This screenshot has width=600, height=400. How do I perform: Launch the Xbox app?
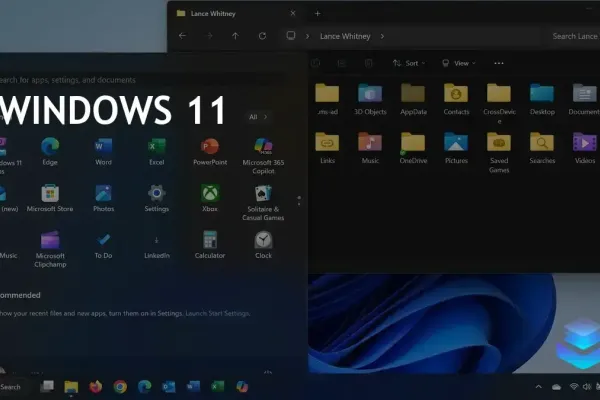210,198
